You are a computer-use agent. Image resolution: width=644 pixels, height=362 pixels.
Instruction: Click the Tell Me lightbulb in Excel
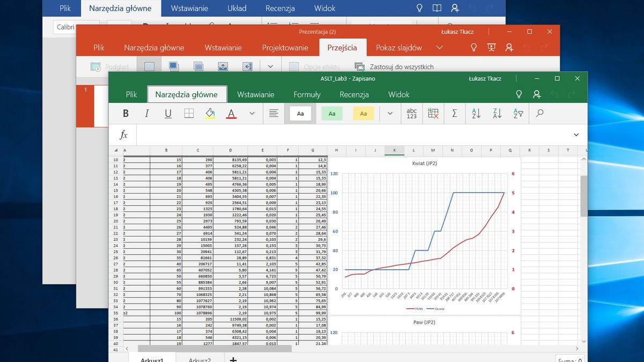pyautogui.click(x=519, y=94)
